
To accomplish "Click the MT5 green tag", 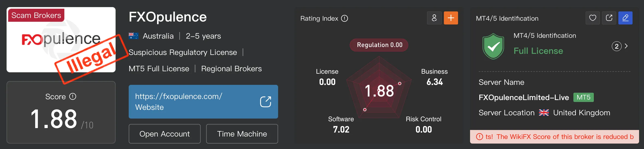I will pos(583,97).
